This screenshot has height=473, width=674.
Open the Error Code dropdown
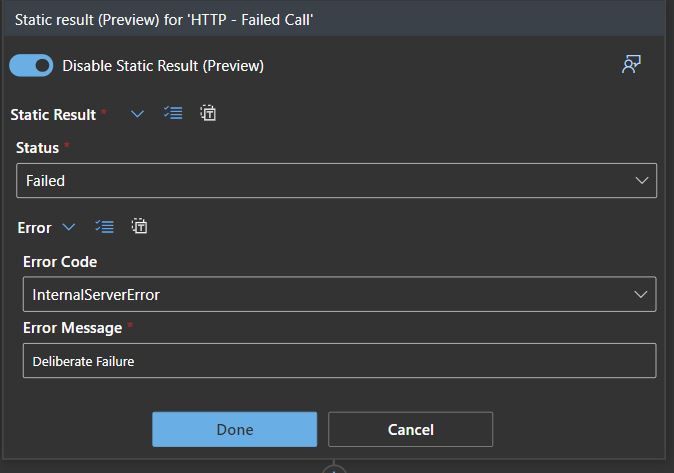(x=339, y=295)
